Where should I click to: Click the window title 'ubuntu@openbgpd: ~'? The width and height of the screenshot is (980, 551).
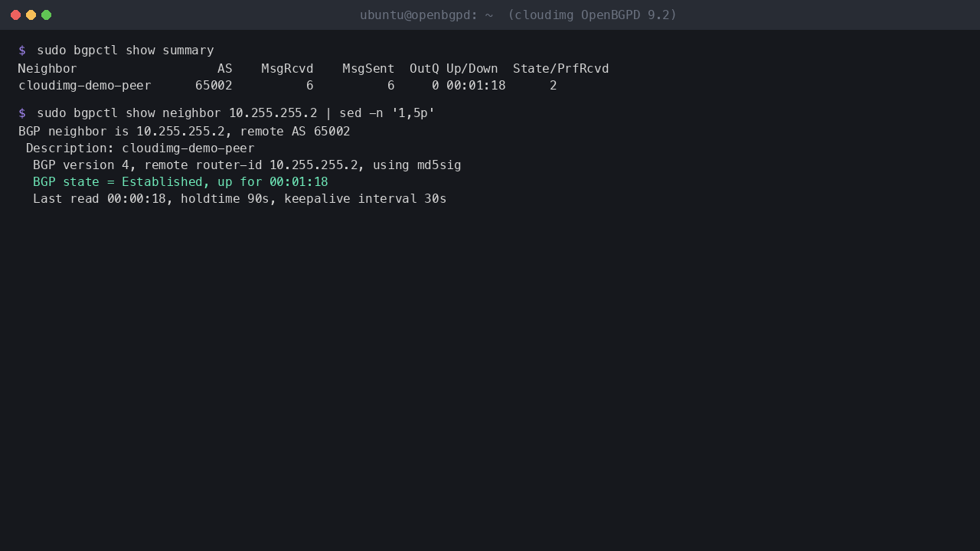pyautogui.click(x=426, y=15)
